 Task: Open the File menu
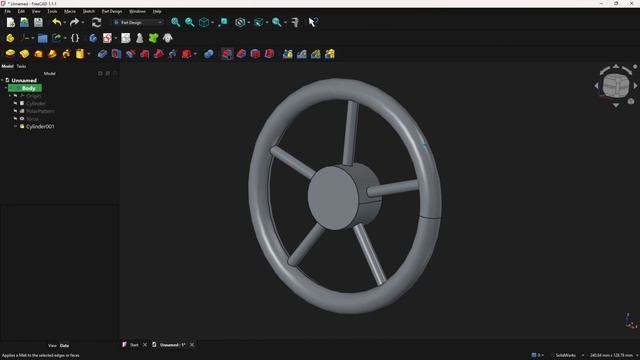point(7,11)
